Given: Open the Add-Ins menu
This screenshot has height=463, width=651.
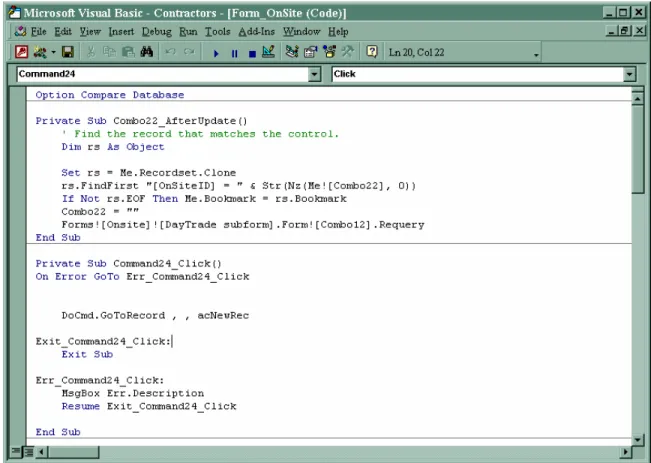Looking at the screenshot, I should tap(257, 32).
